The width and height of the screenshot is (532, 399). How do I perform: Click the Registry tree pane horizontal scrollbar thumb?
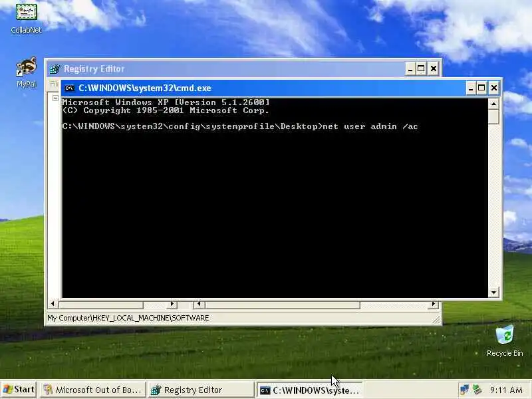(x=101, y=305)
